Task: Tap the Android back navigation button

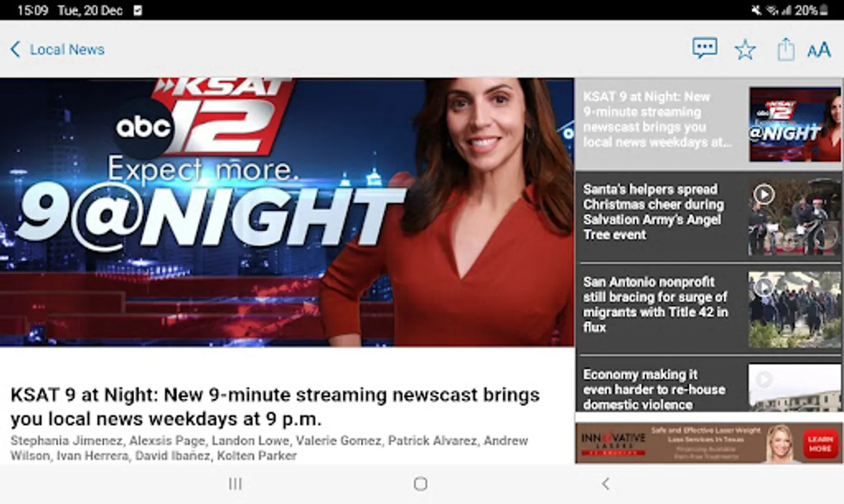Action: 605,484
